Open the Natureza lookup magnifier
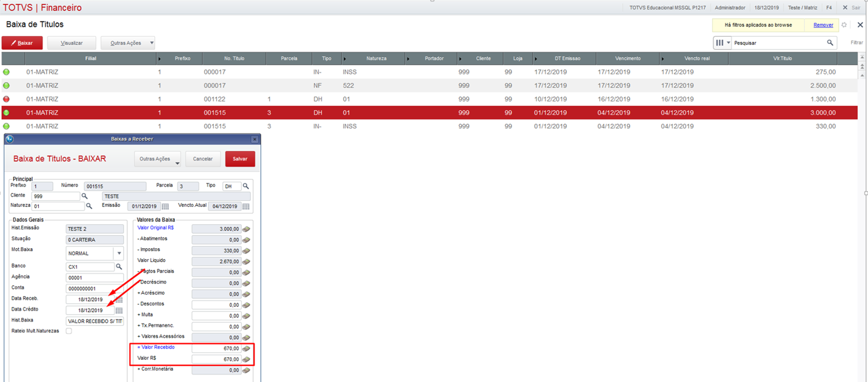This screenshot has width=868, height=382. 89,206
